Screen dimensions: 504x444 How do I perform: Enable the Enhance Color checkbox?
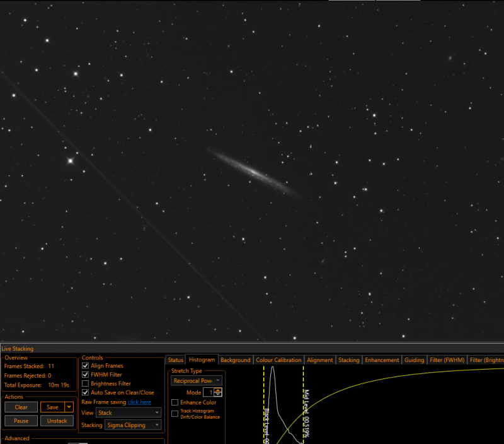pyautogui.click(x=175, y=402)
